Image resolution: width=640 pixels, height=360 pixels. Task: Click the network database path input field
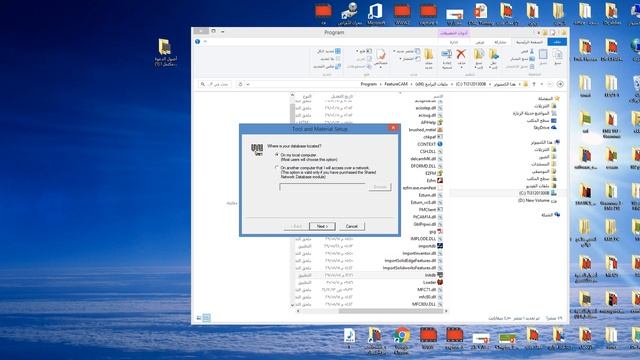pyautogui.click(x=322, y=187)
